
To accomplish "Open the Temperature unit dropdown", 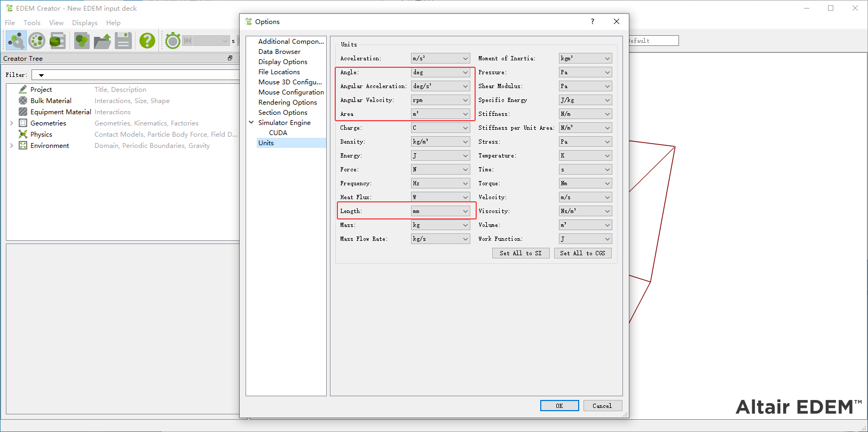I will (585, 155).
